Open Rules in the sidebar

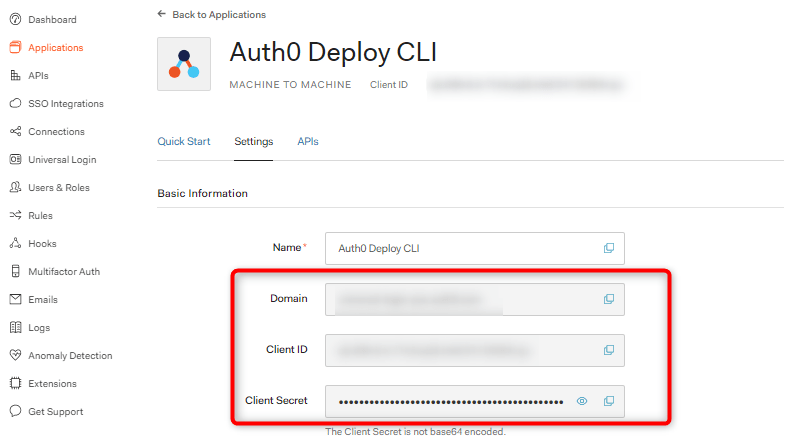[40, 215]
